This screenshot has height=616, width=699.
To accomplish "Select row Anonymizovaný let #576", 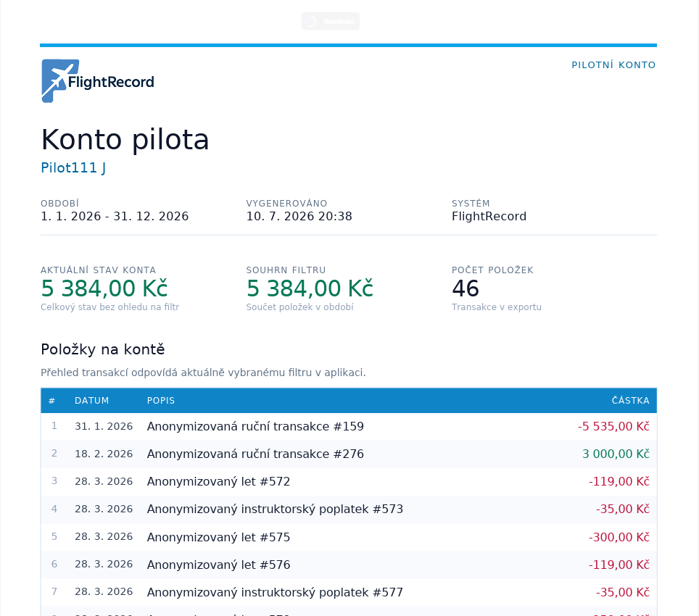I will coord(349,565).
